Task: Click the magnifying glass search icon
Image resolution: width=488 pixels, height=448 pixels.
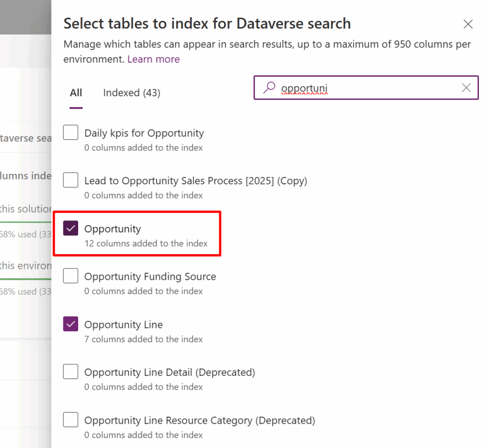Action: (x=269, y=88)
